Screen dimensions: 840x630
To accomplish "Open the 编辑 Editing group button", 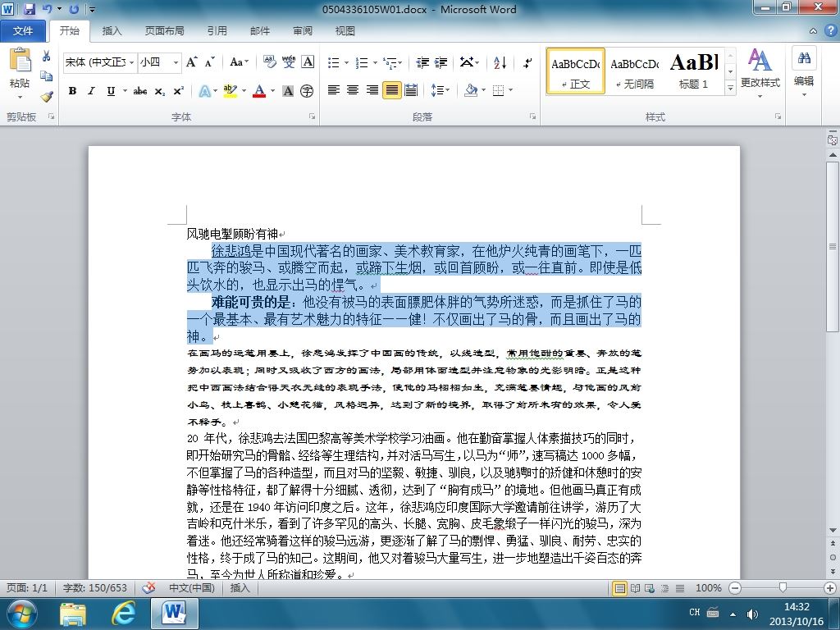I will pos(804,73).
